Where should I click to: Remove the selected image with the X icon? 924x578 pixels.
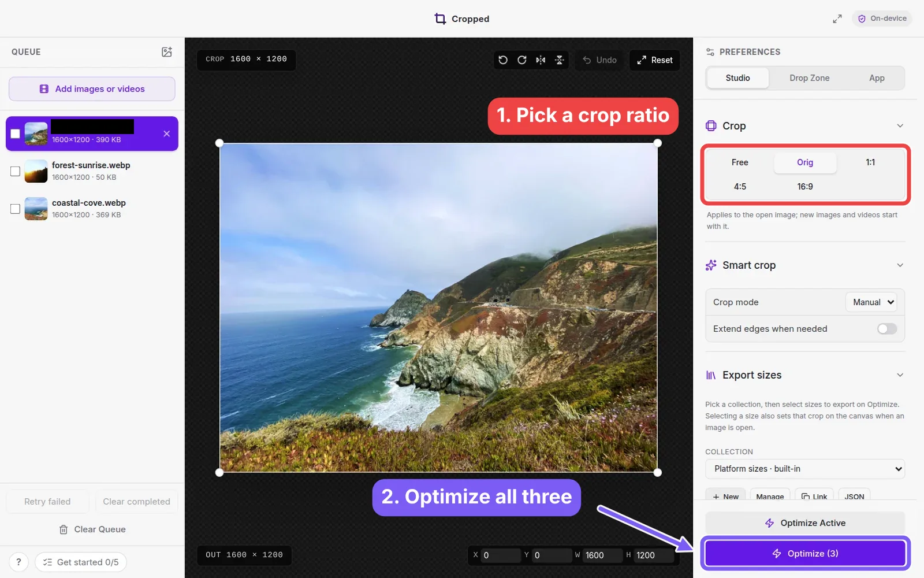pos(167,134)
